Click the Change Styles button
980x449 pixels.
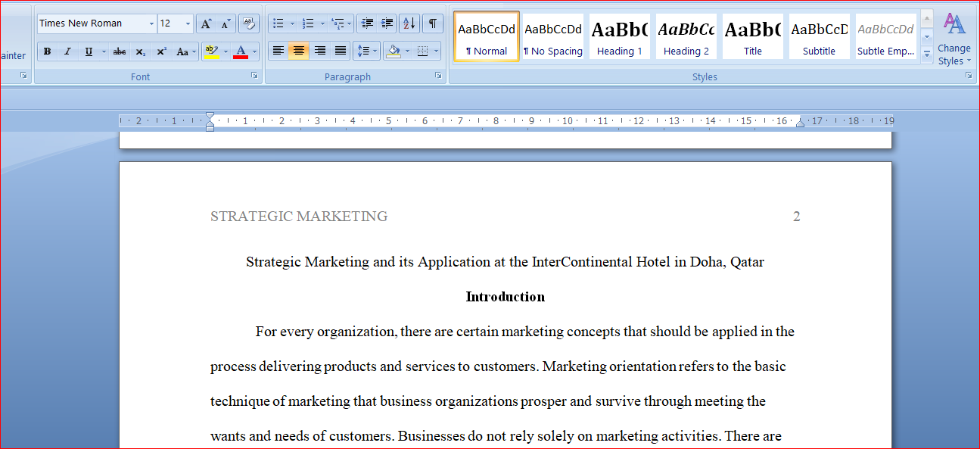954,40
